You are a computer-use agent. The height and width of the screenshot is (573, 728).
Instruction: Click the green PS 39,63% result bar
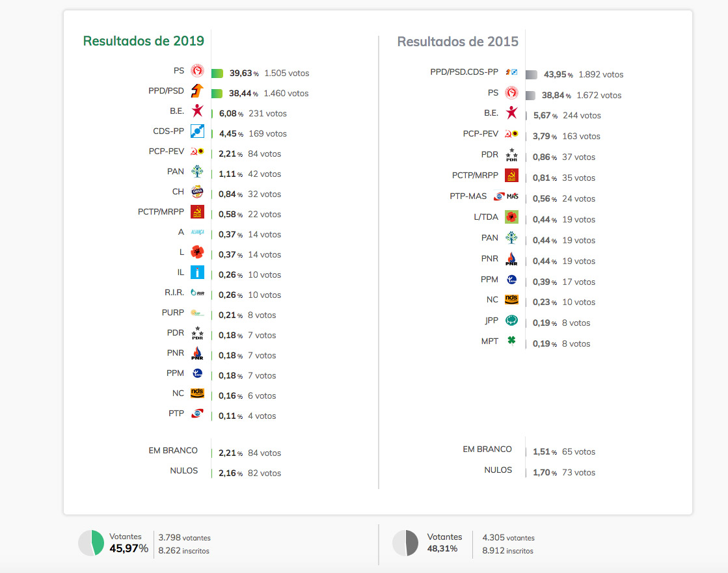pos(217,73)
